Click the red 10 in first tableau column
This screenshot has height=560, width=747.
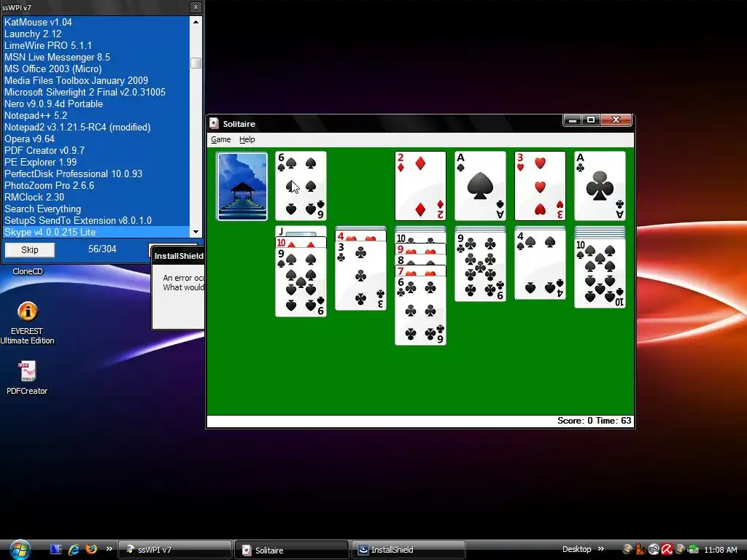pos(301,242)
